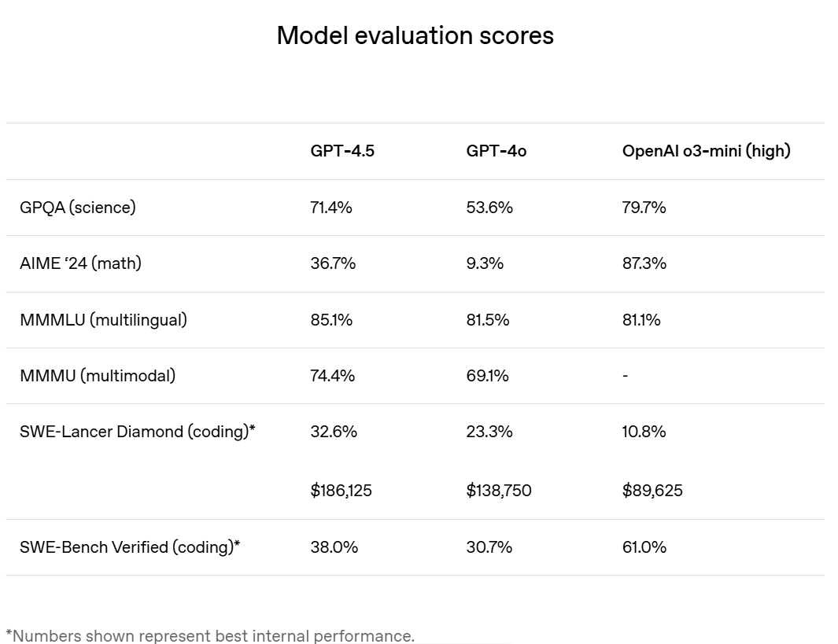
Task: Select the MMMU (multimodal) row label
Action: click(98, 376)
